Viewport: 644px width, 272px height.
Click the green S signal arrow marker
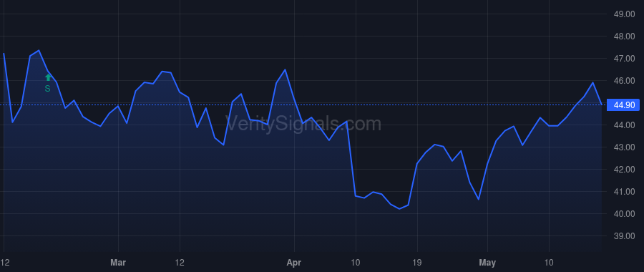(48, 77)
